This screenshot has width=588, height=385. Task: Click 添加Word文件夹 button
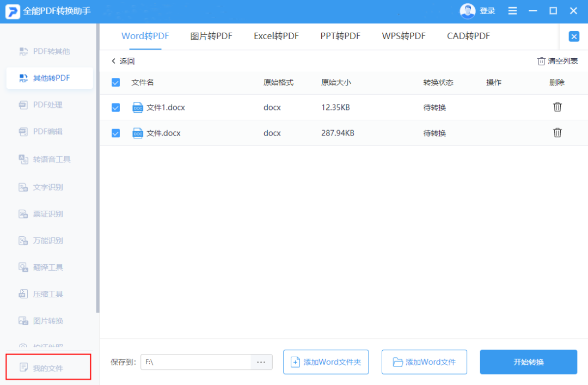pyautogui.click(x=326, y=362)
